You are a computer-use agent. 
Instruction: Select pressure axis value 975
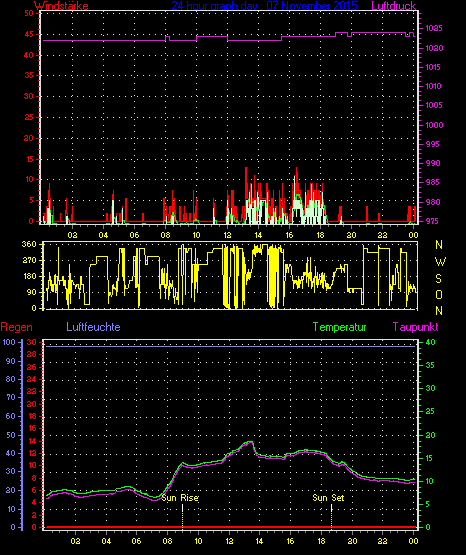(433, 221)
